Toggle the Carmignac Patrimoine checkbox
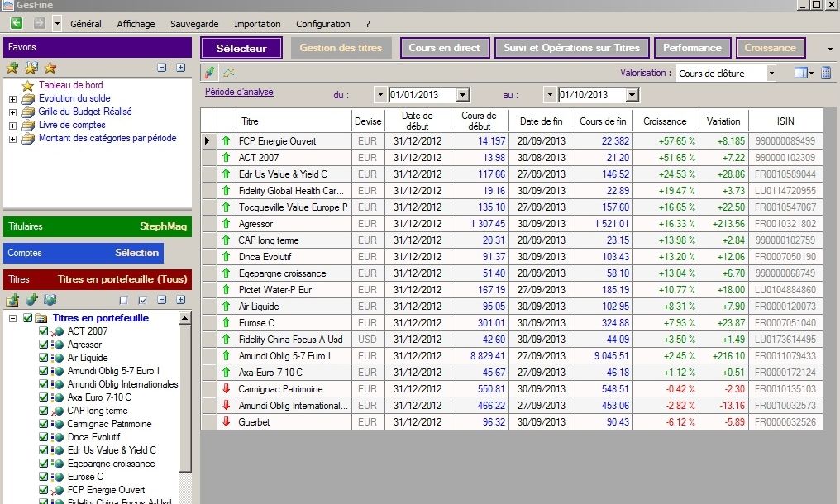The width and height of the screenshot is (840, 504). [x=44, y=424]
